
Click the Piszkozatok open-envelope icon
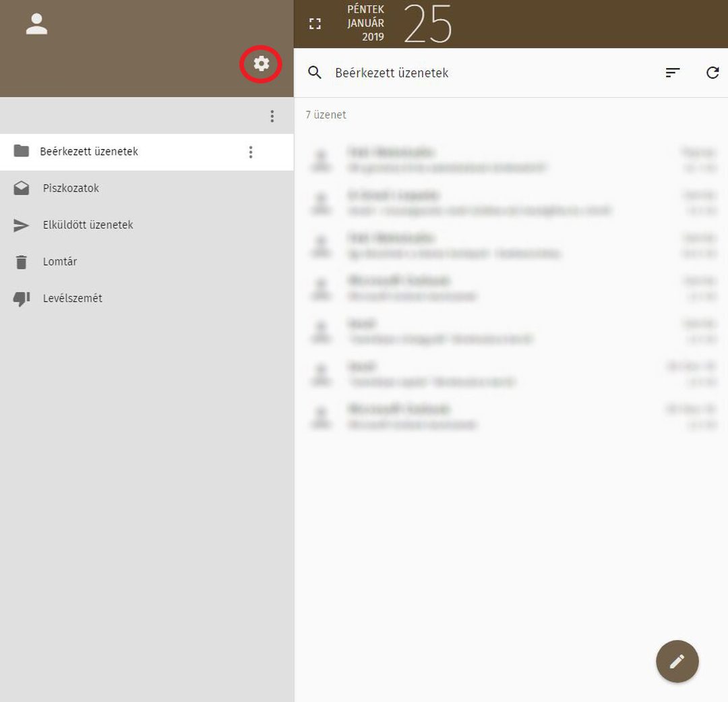click(21, 188)
